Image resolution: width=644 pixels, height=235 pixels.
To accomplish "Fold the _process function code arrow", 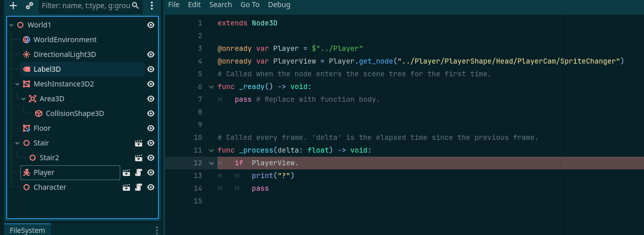I will click(x=211, y=151).
